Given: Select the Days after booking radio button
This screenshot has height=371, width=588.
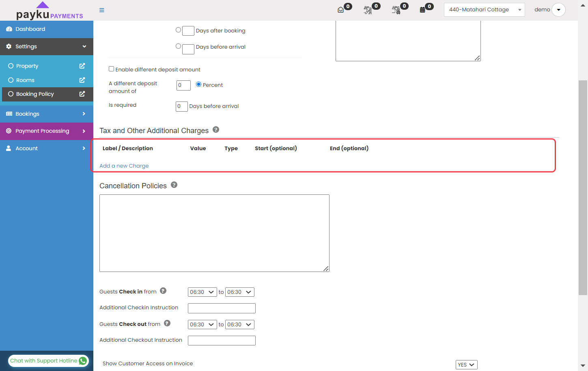Looking at the screenshot, I should (178, 30).
